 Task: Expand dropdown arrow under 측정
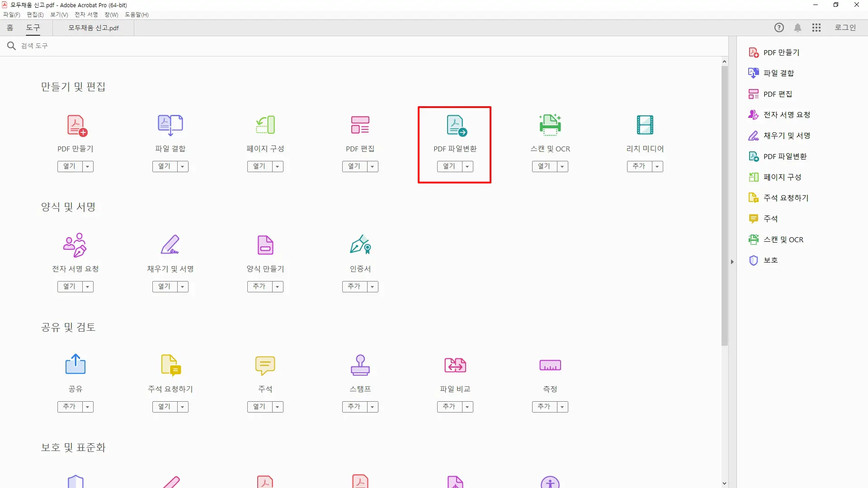click(562, 407)
